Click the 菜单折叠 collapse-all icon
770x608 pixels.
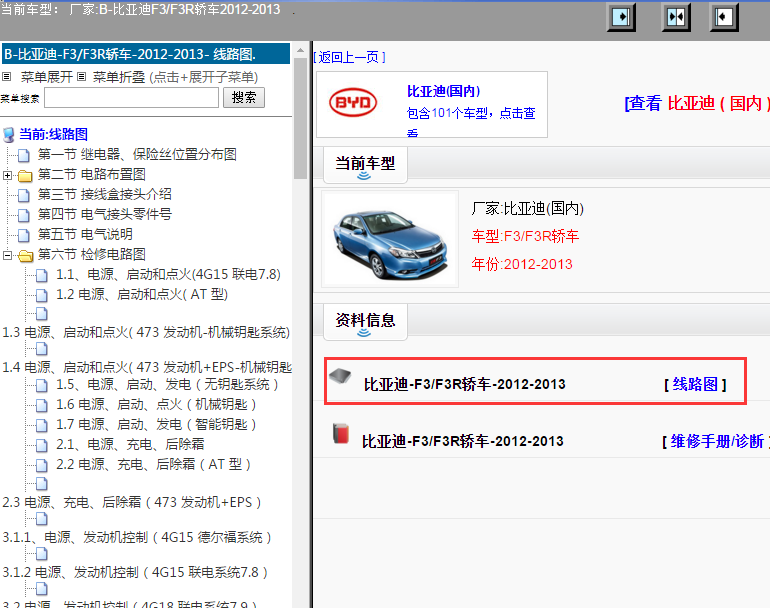coord(82,77)
